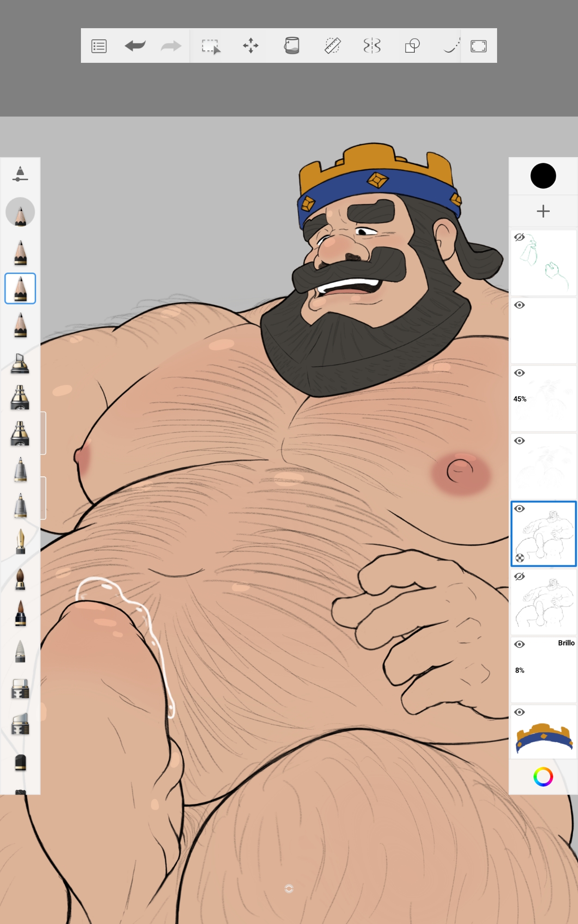The image size is (578, 924).
Task: Toggle visibility of the Brillo layer
Action: pyautogui.click(x=519, y=644)
